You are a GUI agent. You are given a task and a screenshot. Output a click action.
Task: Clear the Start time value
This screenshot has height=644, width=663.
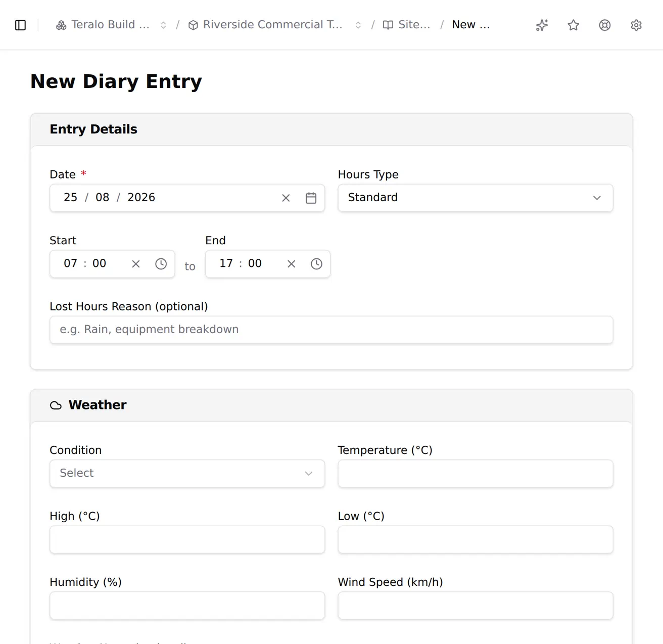click(x=136, y=264)
